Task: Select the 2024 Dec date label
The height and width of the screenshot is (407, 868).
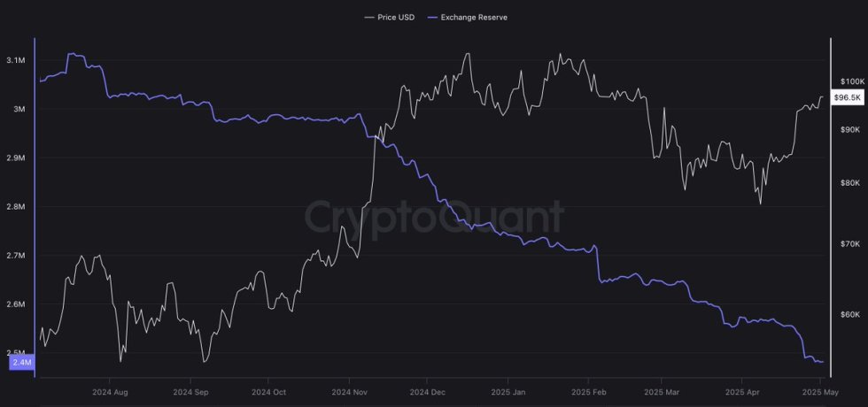Action: coord(428,391)
